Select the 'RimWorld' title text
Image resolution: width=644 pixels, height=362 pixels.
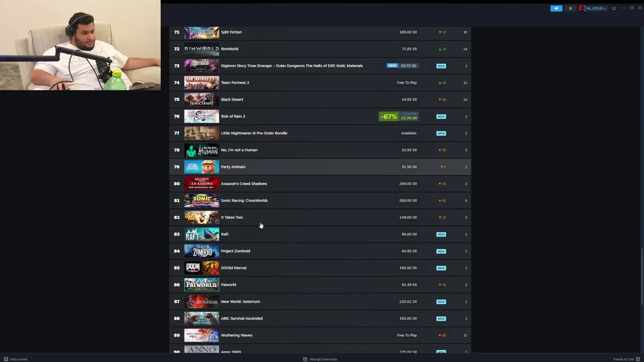click(229, 49)
